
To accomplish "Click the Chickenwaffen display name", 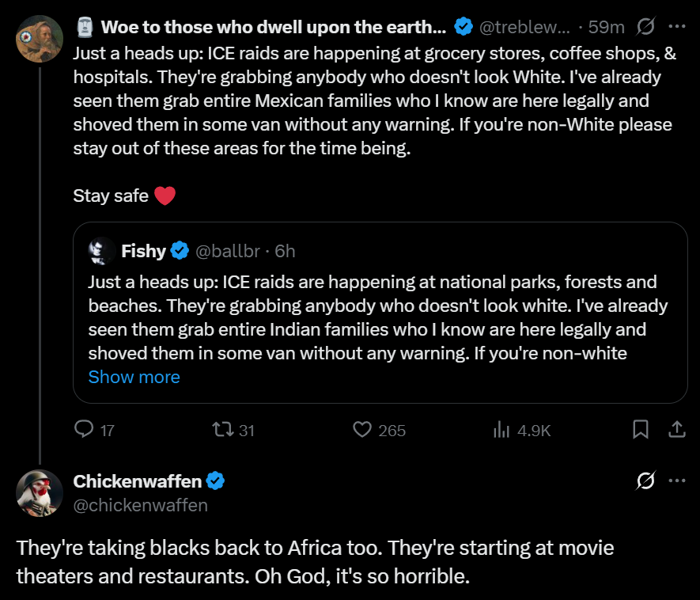I will (137, 480).
